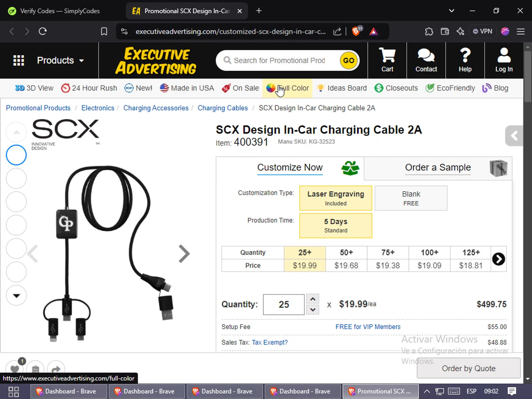Image resolution: width=532 pixels, height=399 pixels.
Task: Click the Quantity input field
Action: click(284, 304)
